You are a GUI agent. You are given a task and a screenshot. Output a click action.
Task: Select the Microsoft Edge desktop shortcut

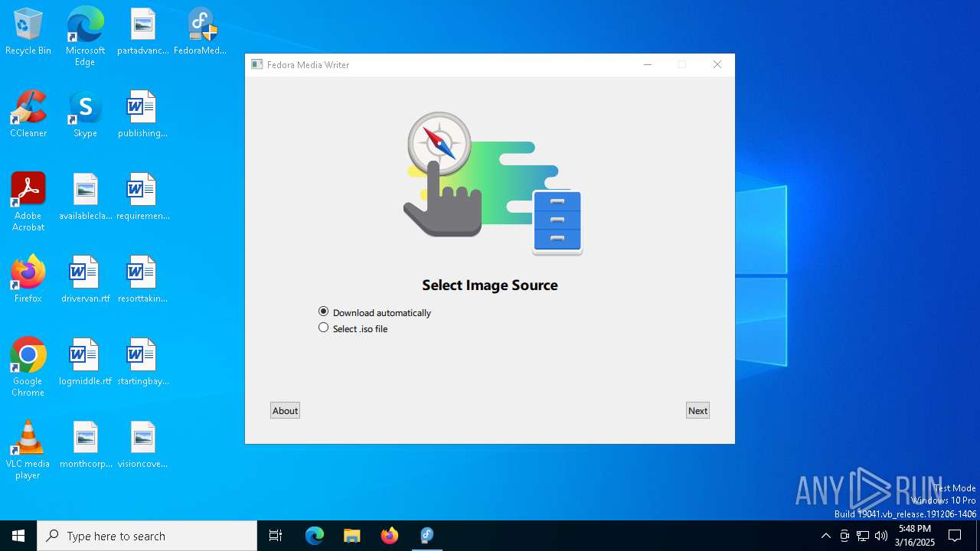point(85,37)
